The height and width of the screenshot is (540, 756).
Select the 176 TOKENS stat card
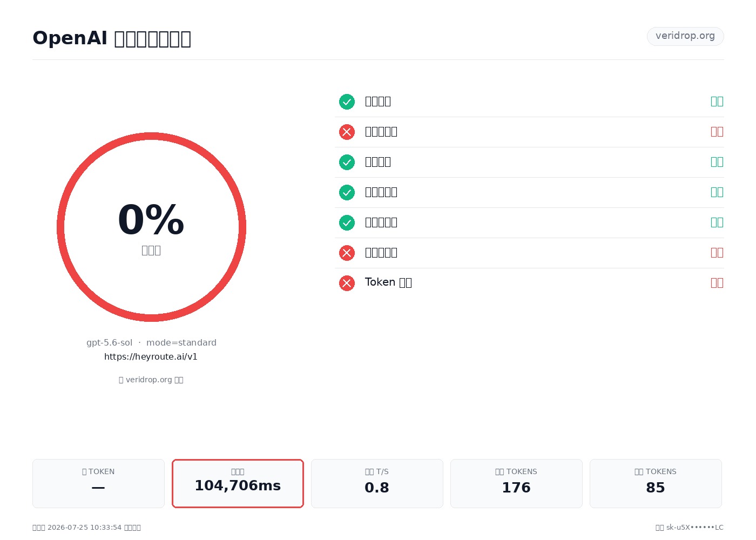(516, 483)
